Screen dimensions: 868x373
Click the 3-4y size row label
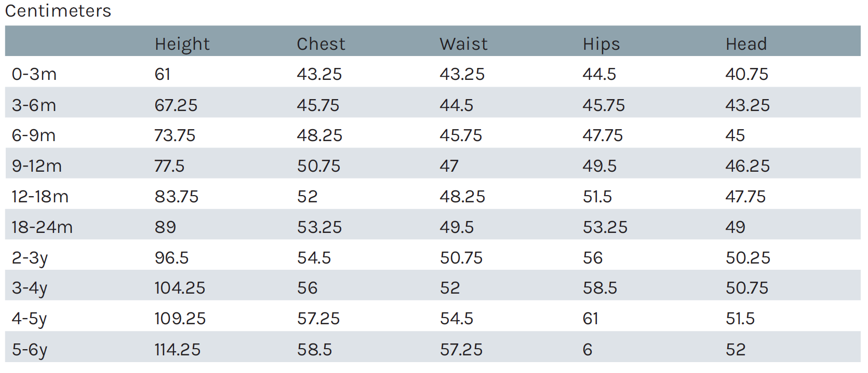coord(30,288)
